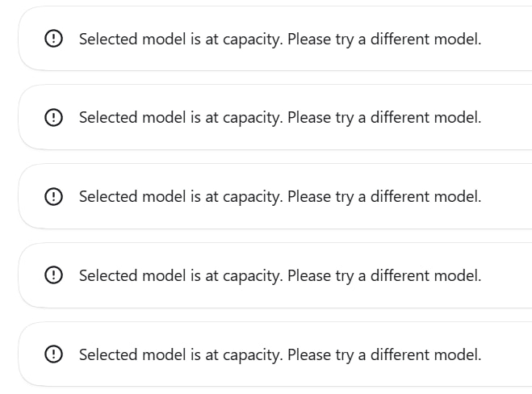Click 'Please try a different model' in the third notification
Image resolution: width=532 pixels, height=394 pixels.
pyautogui.click(x=384, y=197)
